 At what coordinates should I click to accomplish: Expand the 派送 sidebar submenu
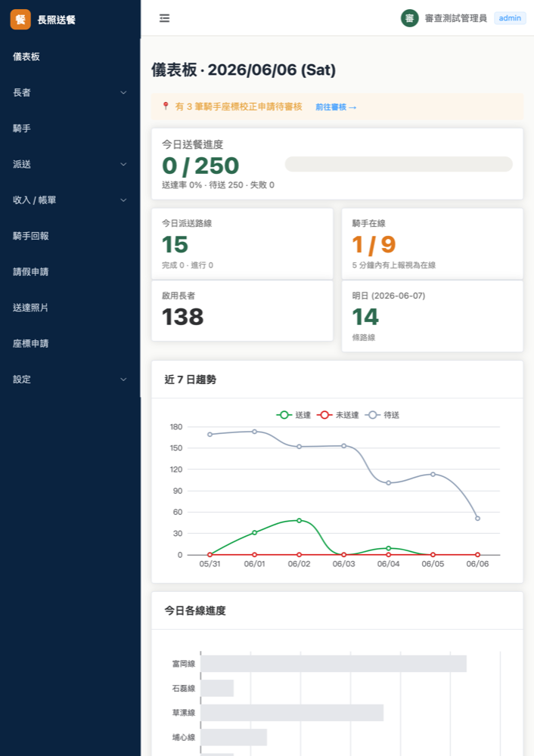(x=123, y=164)
